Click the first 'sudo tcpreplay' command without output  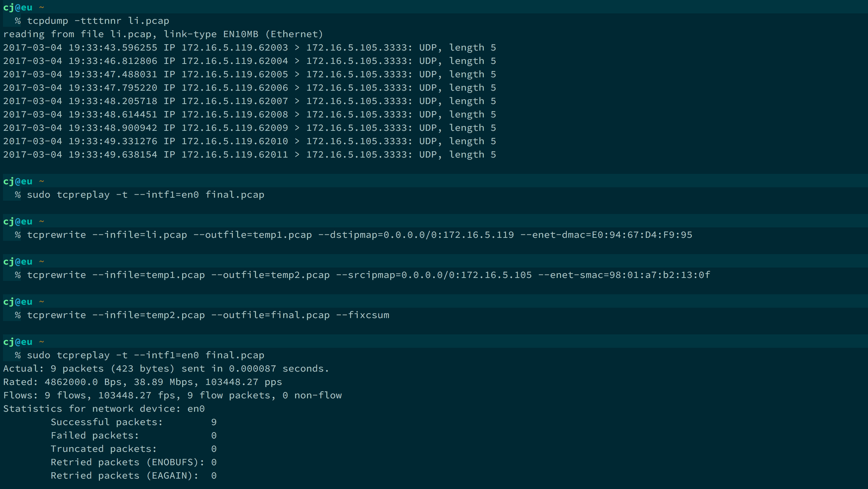(x=145, y=195)
